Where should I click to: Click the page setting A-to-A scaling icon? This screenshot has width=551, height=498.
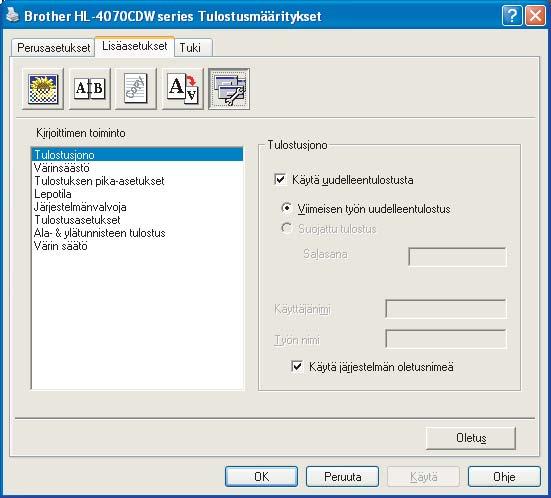coord(183,89)
